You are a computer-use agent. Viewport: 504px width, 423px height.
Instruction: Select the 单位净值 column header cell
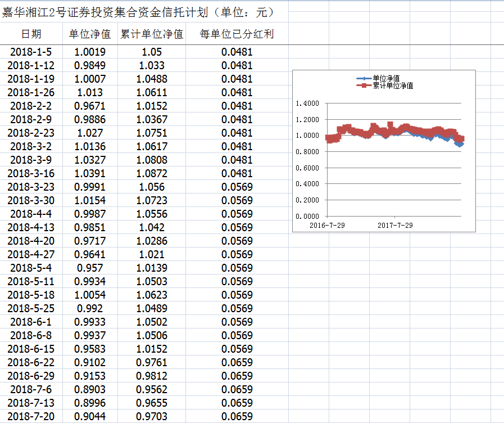tap(90, 34)
